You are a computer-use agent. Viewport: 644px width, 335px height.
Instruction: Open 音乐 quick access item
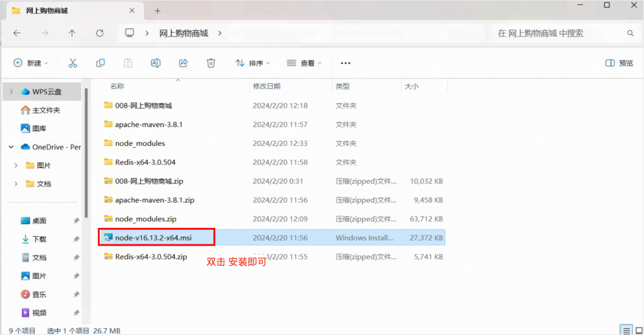34,294
